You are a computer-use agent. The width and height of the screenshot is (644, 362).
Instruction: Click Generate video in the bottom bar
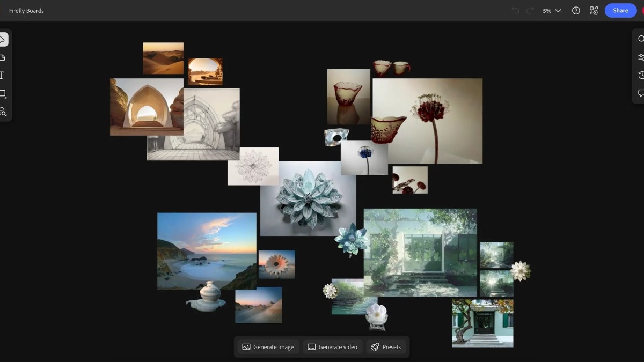coord(333,346)
